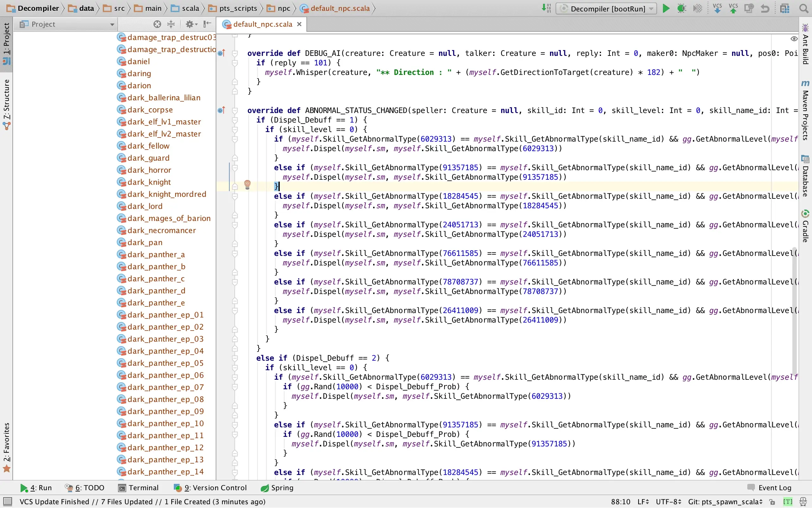This screenshot has width=812, height=508.
Task: Open the Structure tool window
Action: (6, 105)
